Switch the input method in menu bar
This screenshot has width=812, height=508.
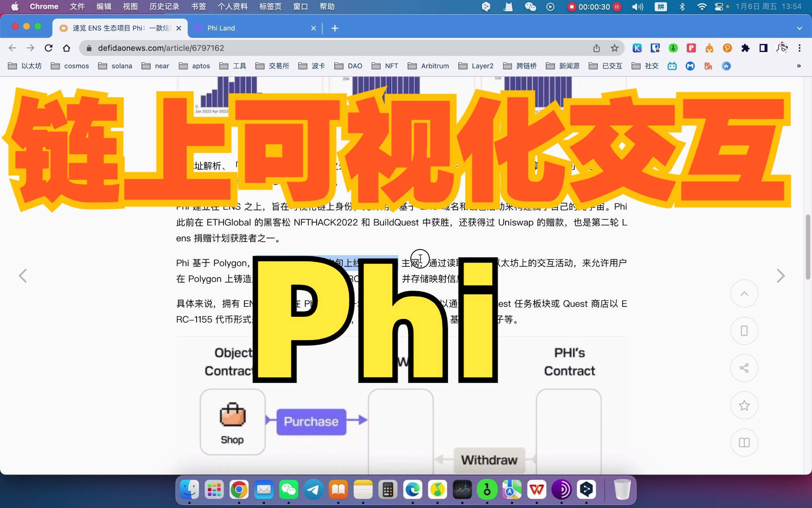[661, 6]
